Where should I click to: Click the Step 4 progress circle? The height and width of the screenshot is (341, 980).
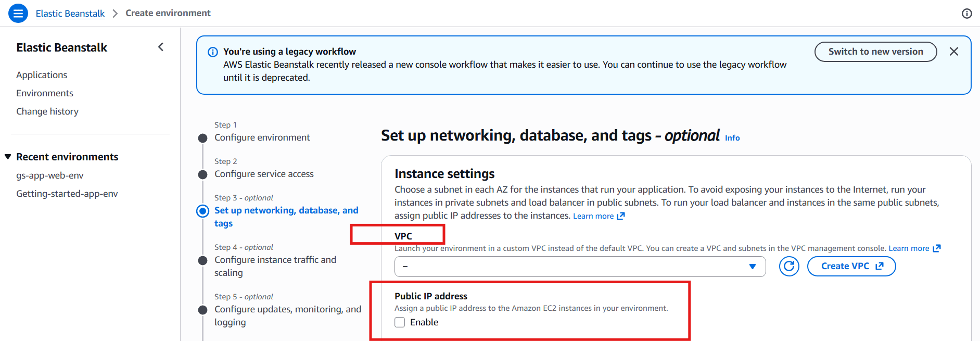[203, 260]
